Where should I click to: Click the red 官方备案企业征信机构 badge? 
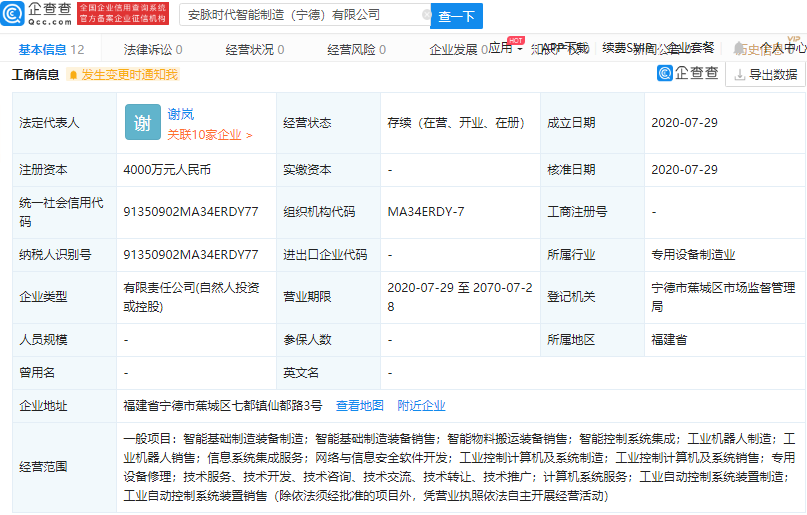(x=122, y=13)
